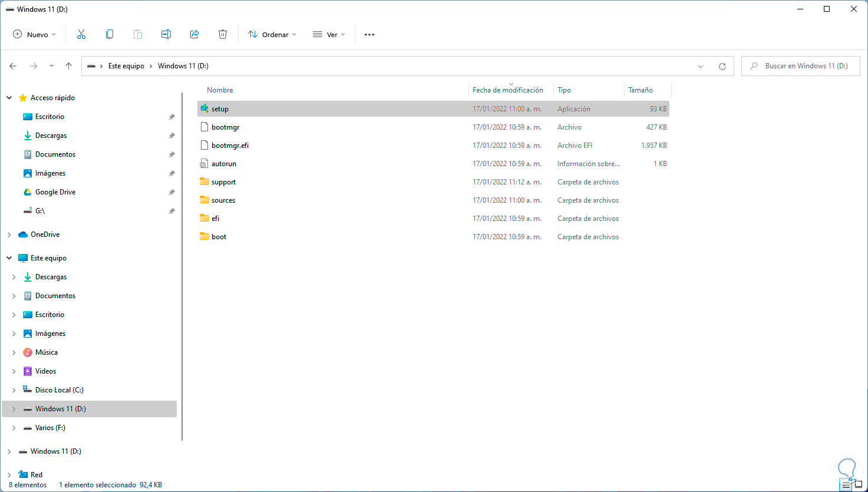Select the efi folder icon
Image resolution: width=868 pixels, height=492 pixels.
[204, 218]
